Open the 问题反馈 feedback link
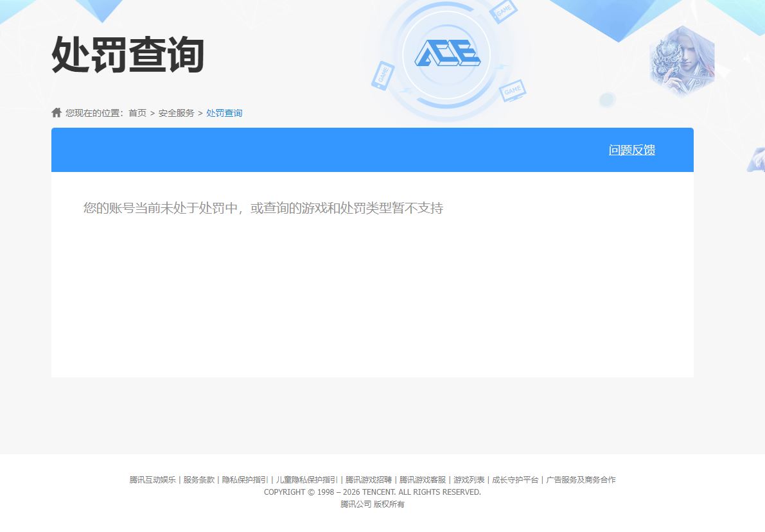The image size is (765, 532). pyautogui.click(x=631, y=150)
